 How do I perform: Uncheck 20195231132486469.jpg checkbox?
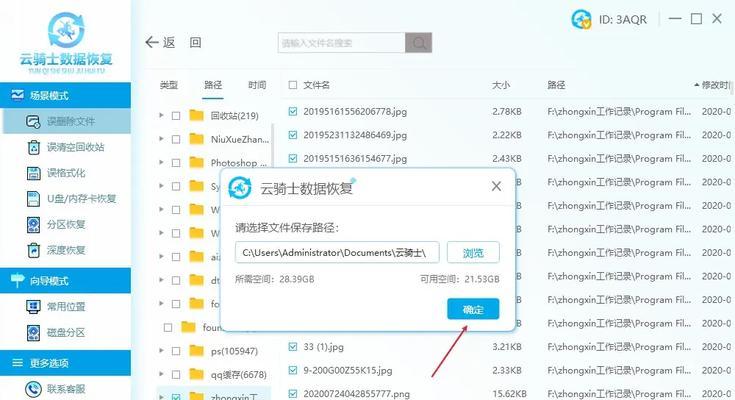[293, 135]
